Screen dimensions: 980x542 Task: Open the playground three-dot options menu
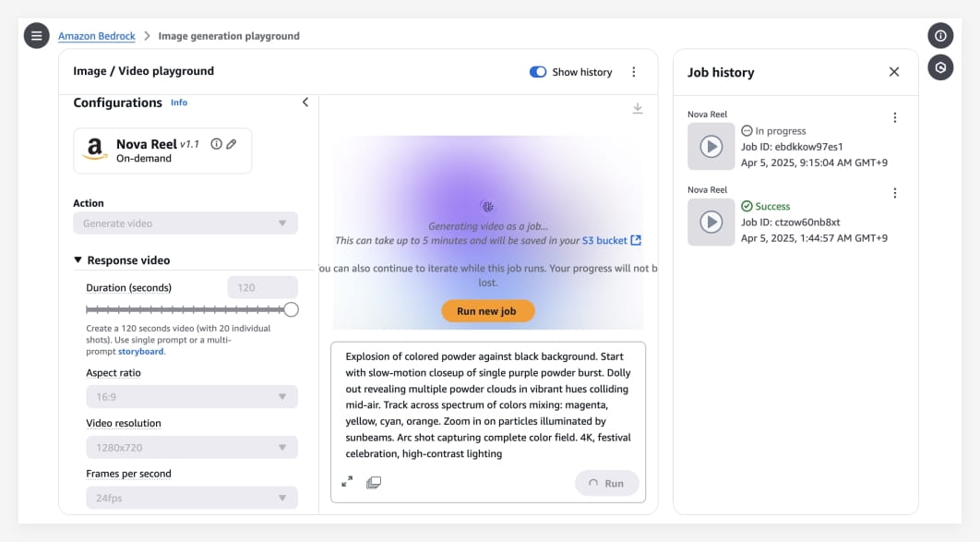coord(634,72)
